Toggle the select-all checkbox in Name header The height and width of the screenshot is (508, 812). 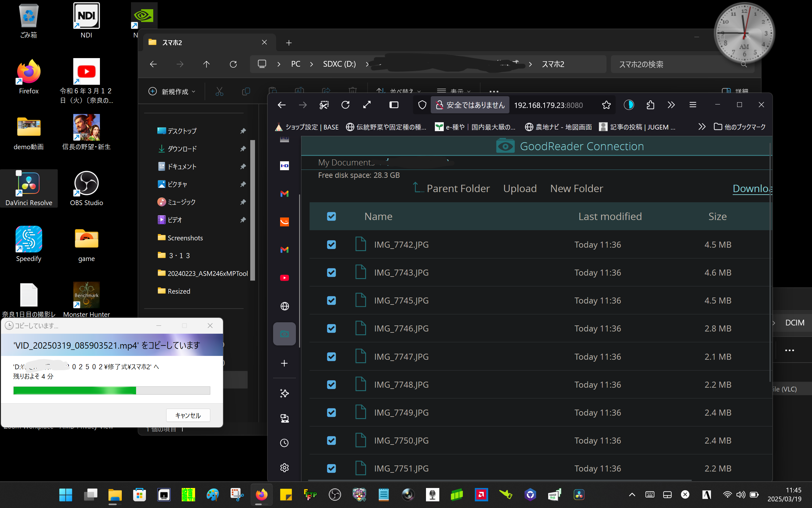(331, 216)
